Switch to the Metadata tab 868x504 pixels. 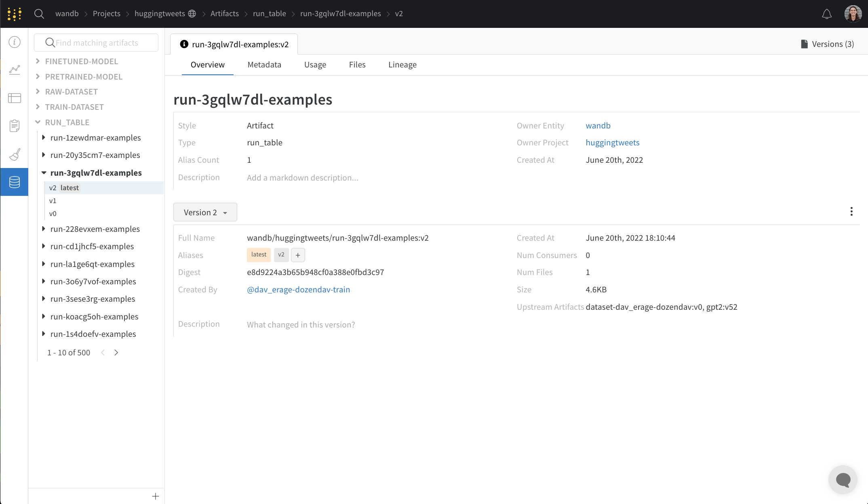(264, 65)
